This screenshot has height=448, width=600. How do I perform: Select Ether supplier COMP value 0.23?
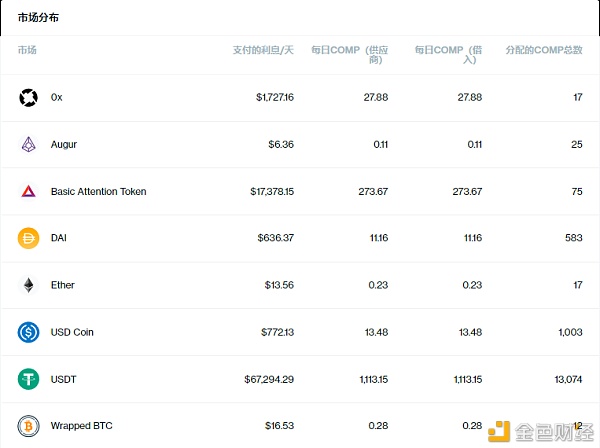point(378,285)
